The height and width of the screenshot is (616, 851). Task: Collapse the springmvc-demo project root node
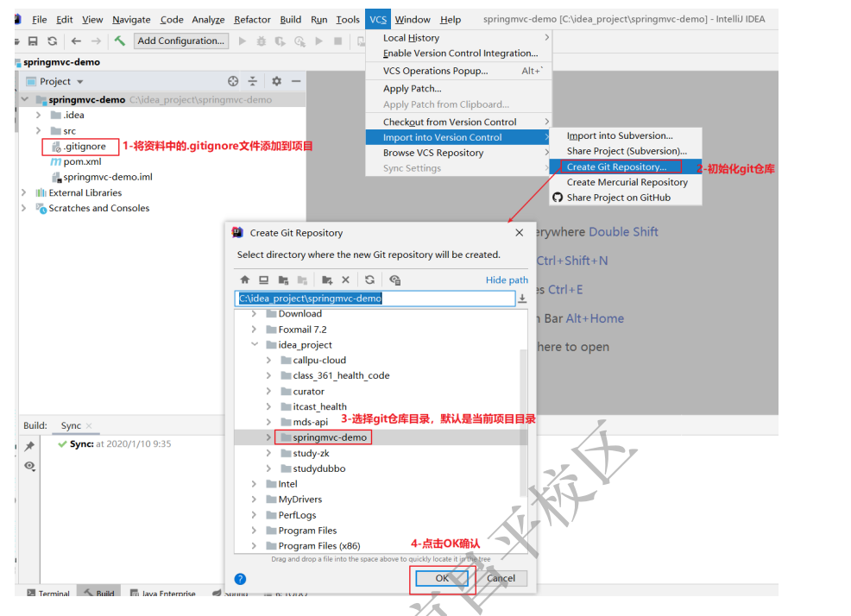coord(24,99)
